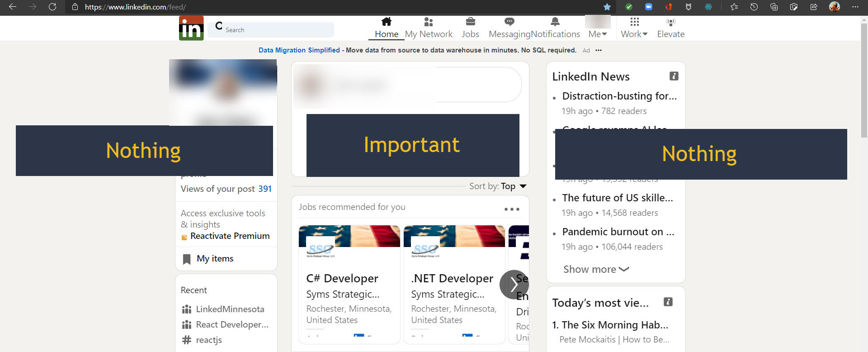Open the browser profile avatar

coord(835,7)
